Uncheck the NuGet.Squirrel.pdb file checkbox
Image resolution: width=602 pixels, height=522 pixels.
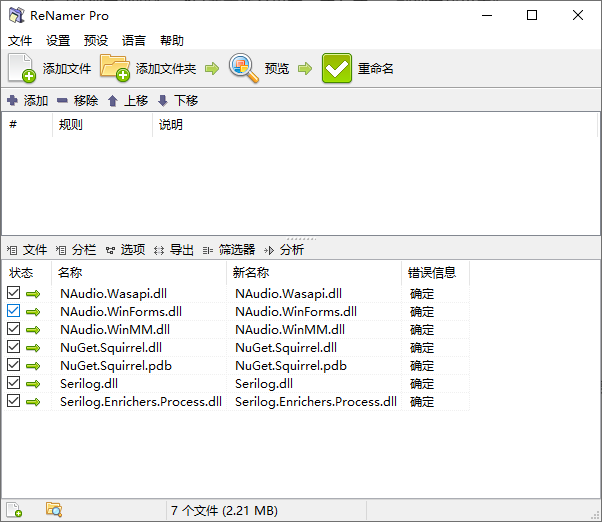[x=13, y=365]
